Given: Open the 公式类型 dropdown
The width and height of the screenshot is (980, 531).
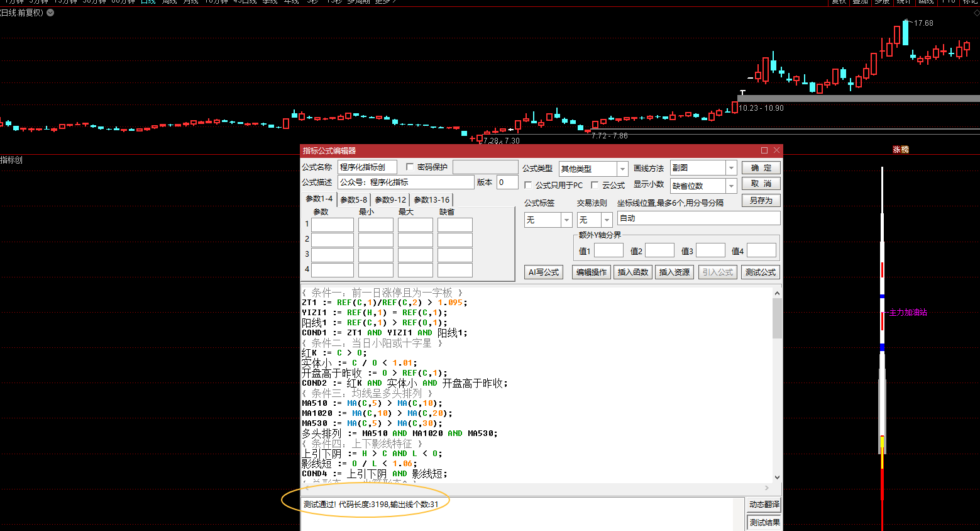Looking at the screenshot, I should (622, 169).
